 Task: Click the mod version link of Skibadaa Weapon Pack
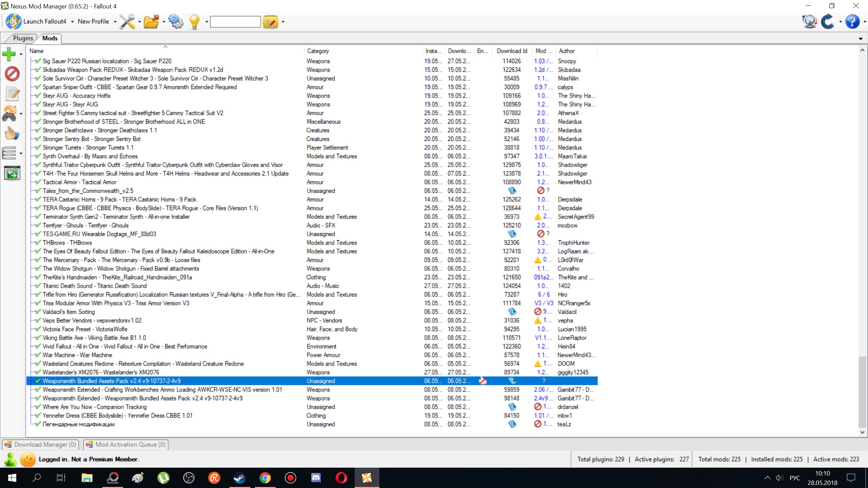click(x=543, y=69)
